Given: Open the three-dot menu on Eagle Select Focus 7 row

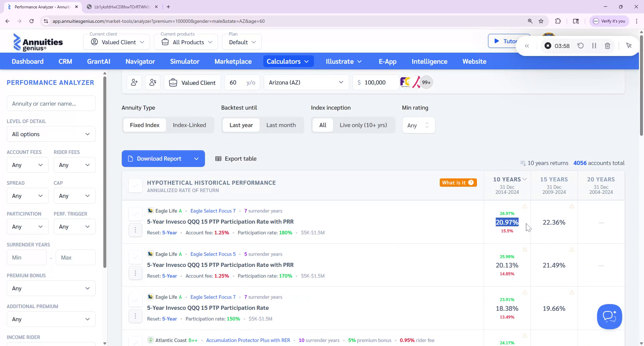Looking at the screenshot, I should (136, 230).
